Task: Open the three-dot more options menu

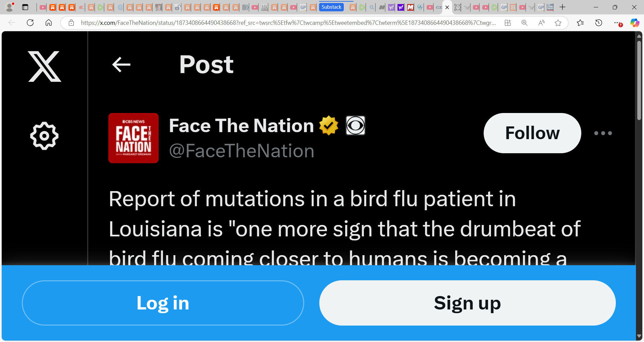Action: pyautogui.click(x=603, y=133)
